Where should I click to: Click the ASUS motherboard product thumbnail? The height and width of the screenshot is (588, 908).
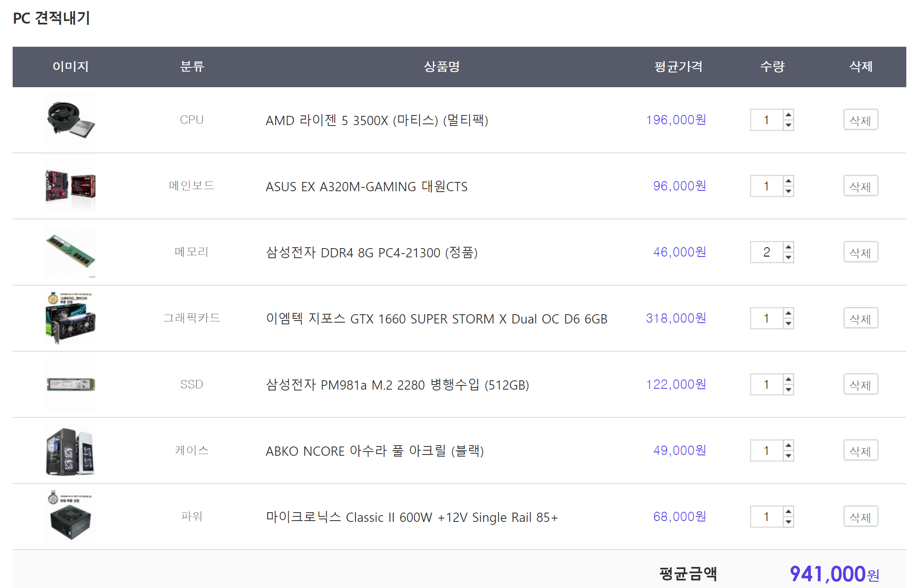[x=70, y=186]
